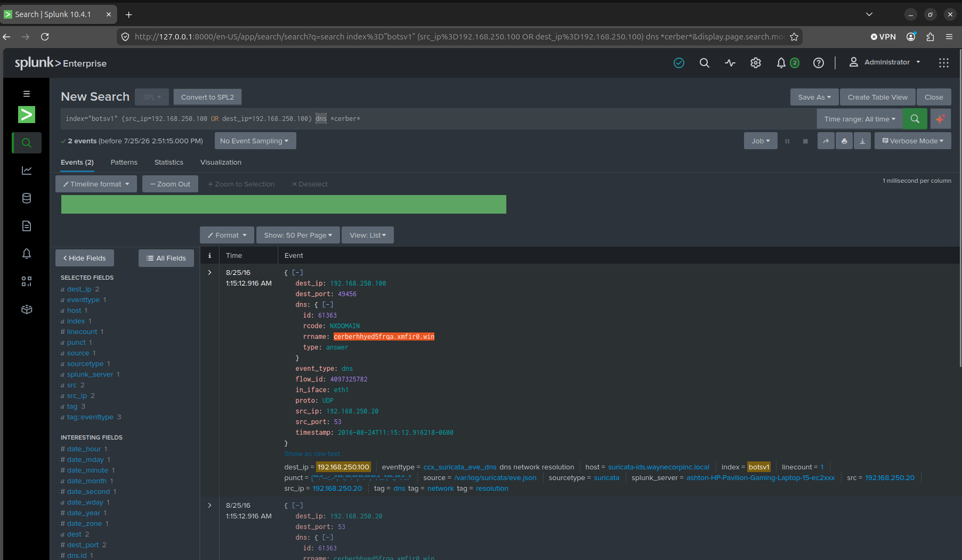Expand first event row at 8/25/16
This screenshot has width=962, height=560.
[x=209, y=272]
